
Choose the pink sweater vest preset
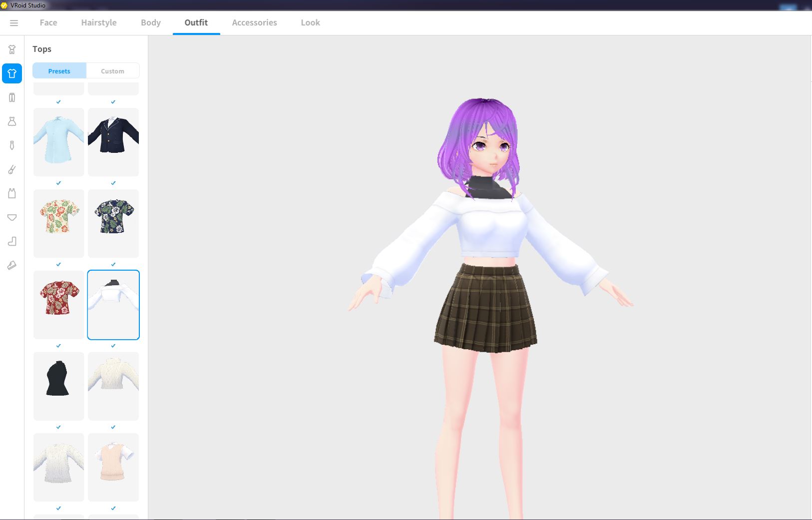pyautogui.click(x=113, y=467)
